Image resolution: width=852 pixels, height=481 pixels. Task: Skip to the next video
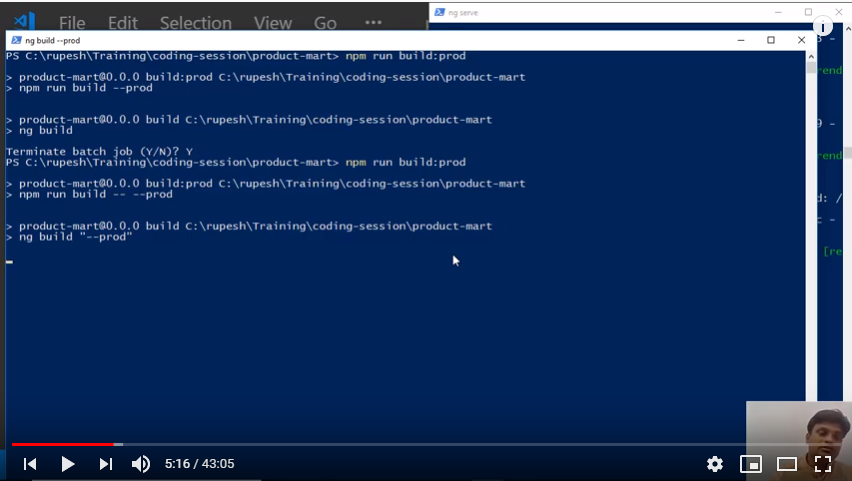105,464
